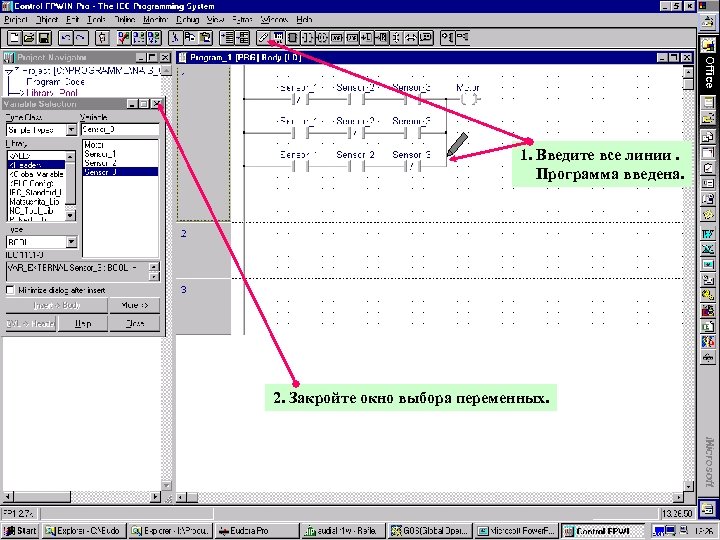Open the Object menu
720x540 pixels.
(x=46, y=20)
